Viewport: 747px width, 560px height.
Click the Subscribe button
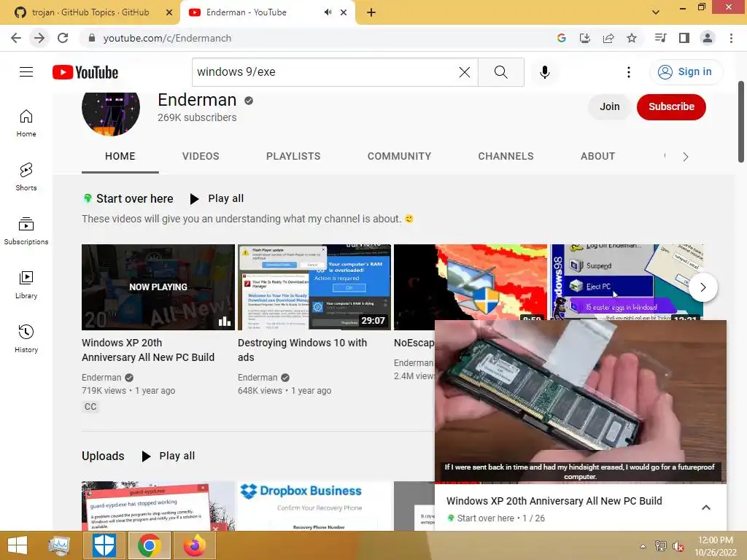tap(671, 106)
